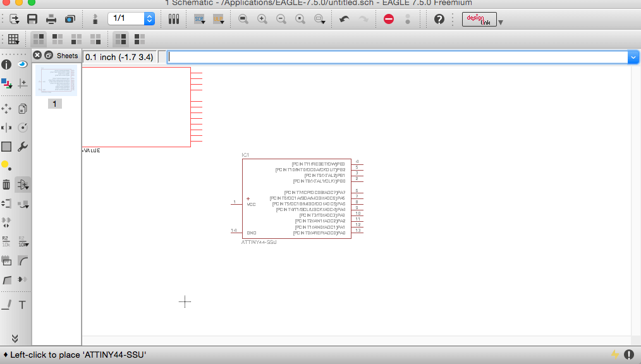Save the schematic with the floppy disk icon
This screenshot has width=641, height=364.
point(32,19)
